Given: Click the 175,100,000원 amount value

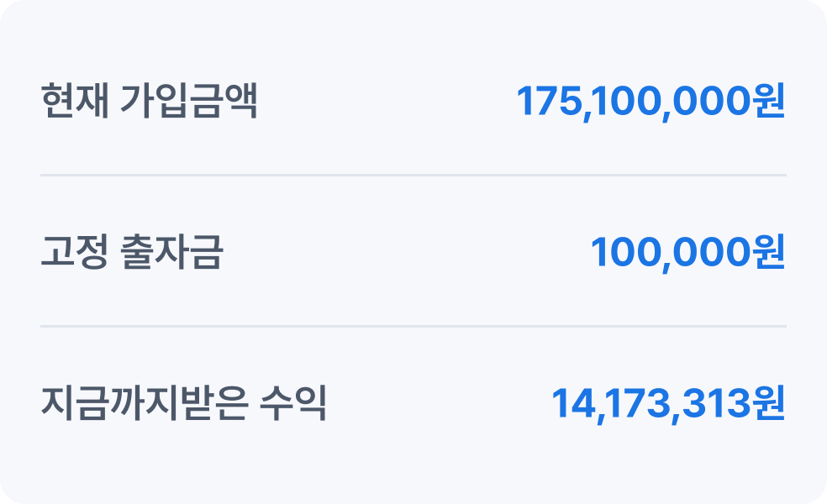Looking at the screenshot, I should click(651, 102).
